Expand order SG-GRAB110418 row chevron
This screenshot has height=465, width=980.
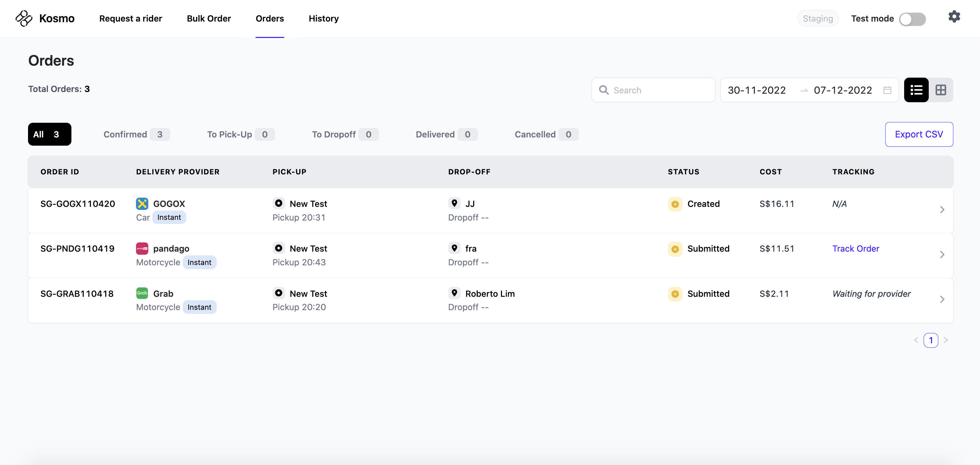pyautogui.click(x=942, y=300)
